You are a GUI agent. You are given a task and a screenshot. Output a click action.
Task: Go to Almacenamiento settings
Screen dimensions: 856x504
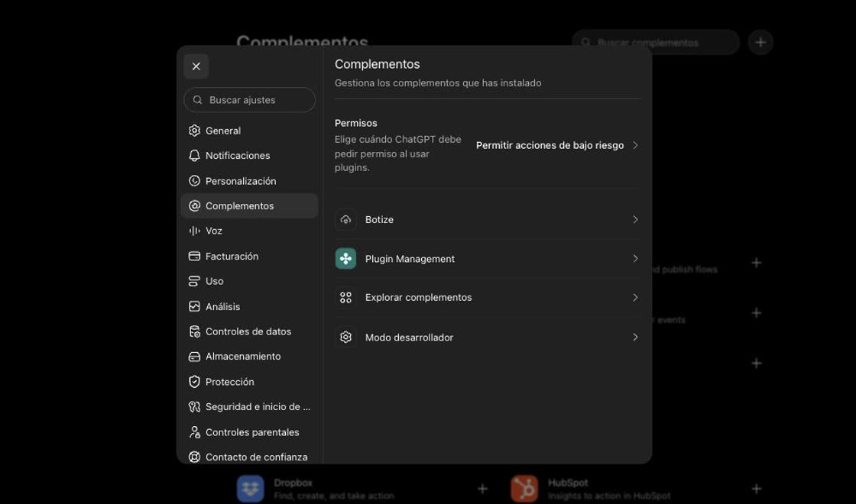pyautogui.click(x=249, y=356)
